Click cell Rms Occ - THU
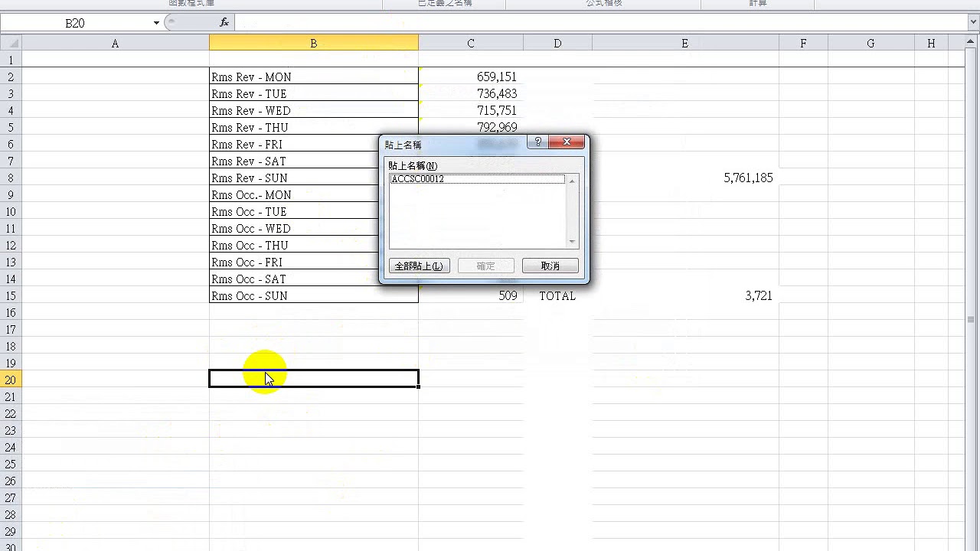The image size is (980, 551). point(295,245)
